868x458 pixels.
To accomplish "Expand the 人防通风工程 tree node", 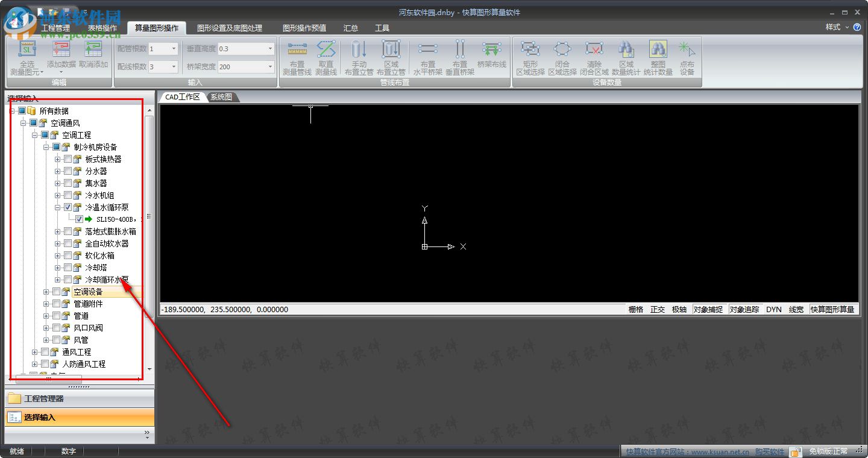I will click(x=35, y=364).
